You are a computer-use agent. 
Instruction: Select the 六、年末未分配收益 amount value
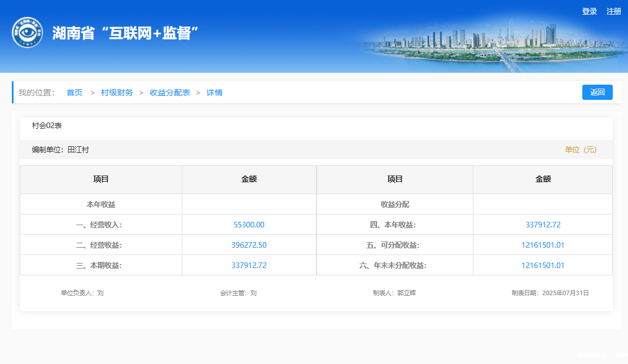tap(543, 265)
